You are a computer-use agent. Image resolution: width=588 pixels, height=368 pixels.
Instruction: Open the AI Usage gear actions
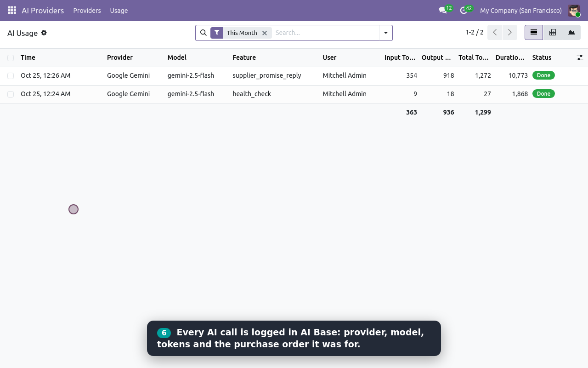click(44, 33)
